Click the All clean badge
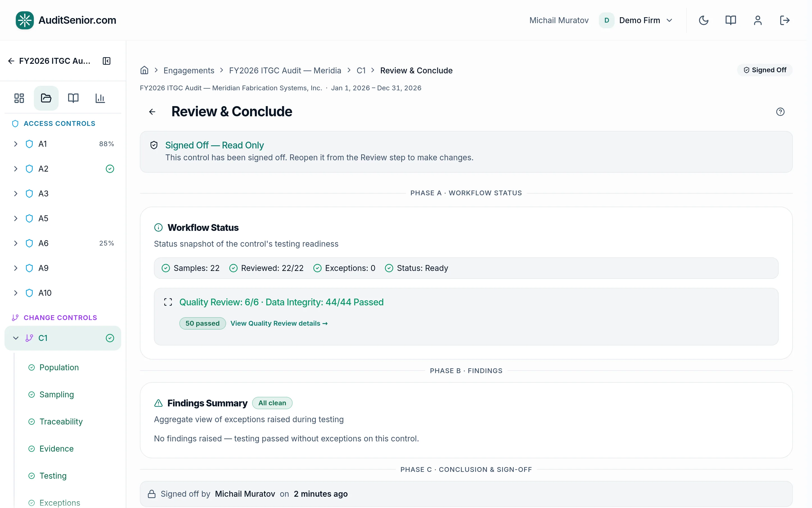 tap(272, 403)
